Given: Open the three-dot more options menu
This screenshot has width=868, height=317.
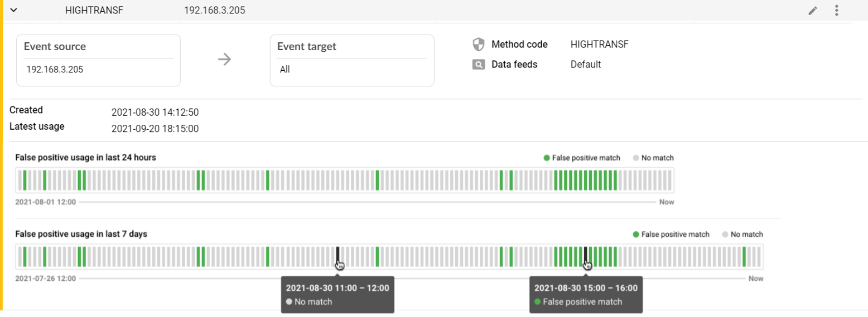Looking at the screenshot, I should [x=836, y=10].
